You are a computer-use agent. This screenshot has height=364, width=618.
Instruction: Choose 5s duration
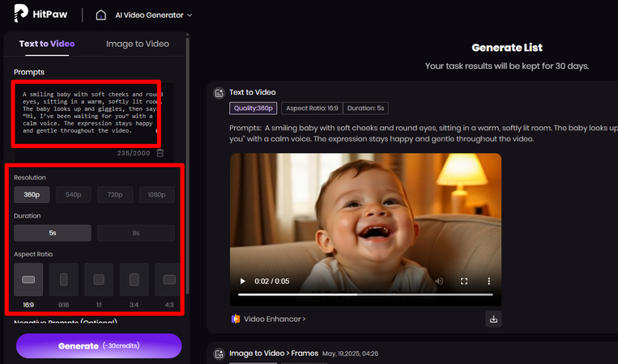[x=53, y=233]
